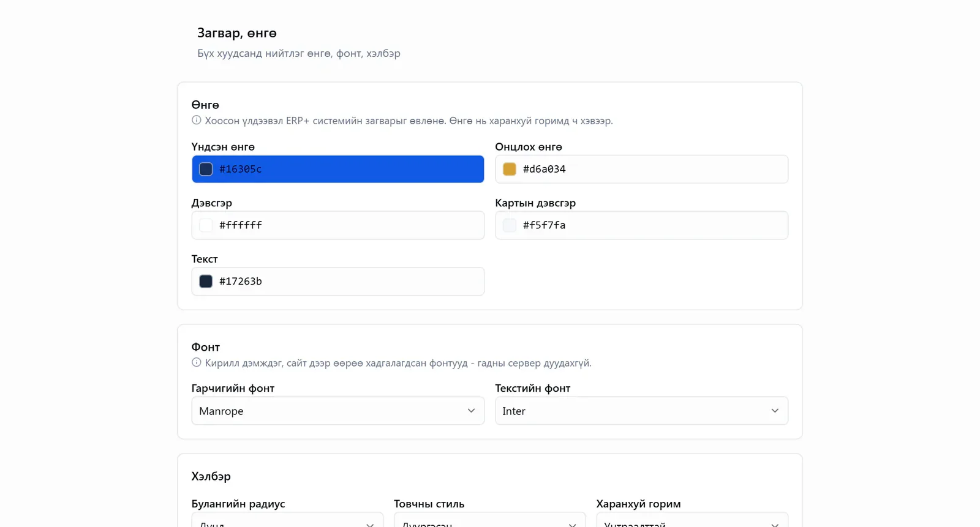Expand the Булангийн радиус dropdown

point(287,520)
